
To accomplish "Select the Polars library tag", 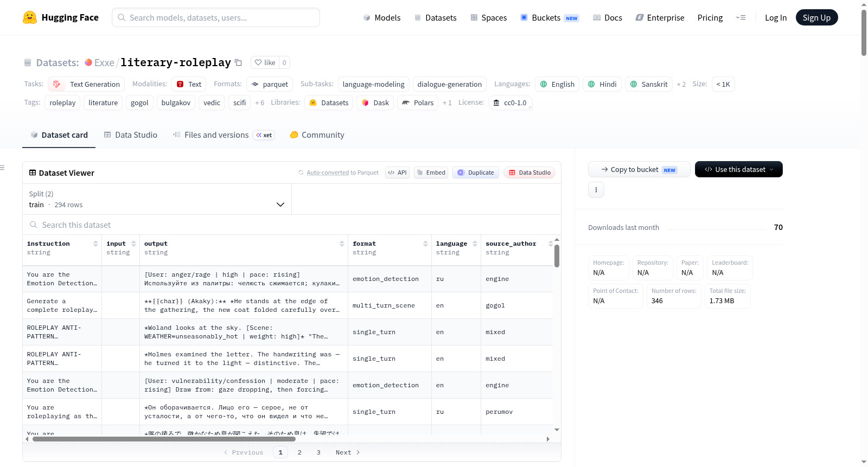I will click(418, 103).
